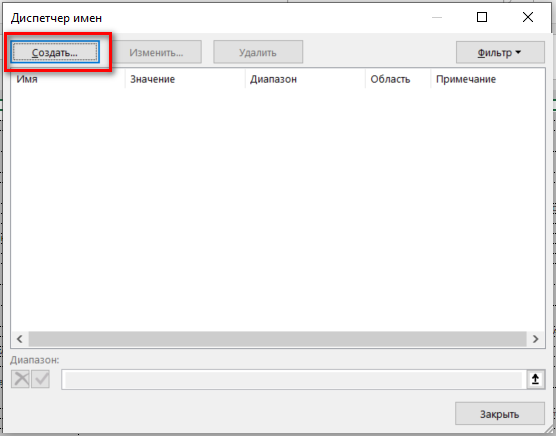Maximize the Диспетчер имен window
The image size is (556, 436).
[x=482, y=17]
